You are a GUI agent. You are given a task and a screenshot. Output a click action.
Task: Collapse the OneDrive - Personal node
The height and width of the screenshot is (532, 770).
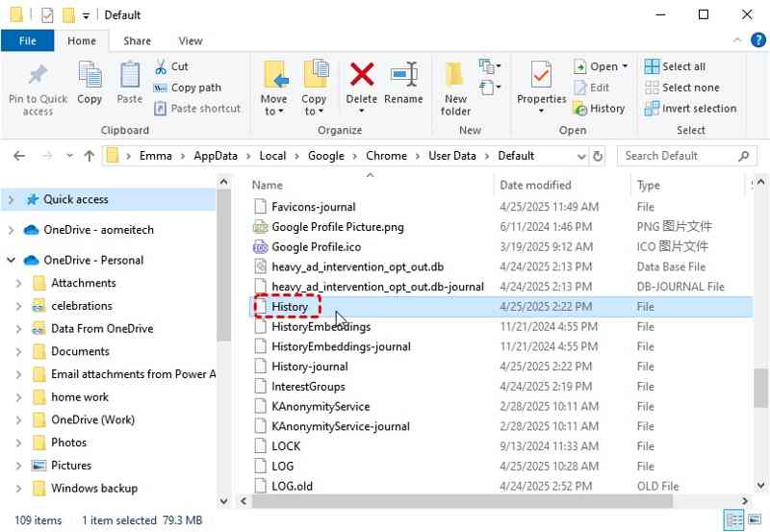click(12, 260)
